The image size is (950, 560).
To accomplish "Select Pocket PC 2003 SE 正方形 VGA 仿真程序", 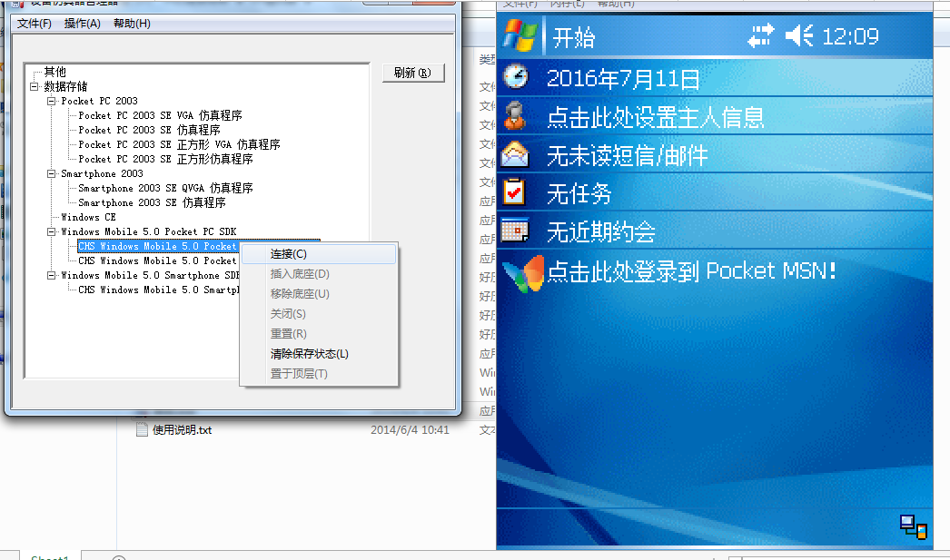I will point(179,144).
